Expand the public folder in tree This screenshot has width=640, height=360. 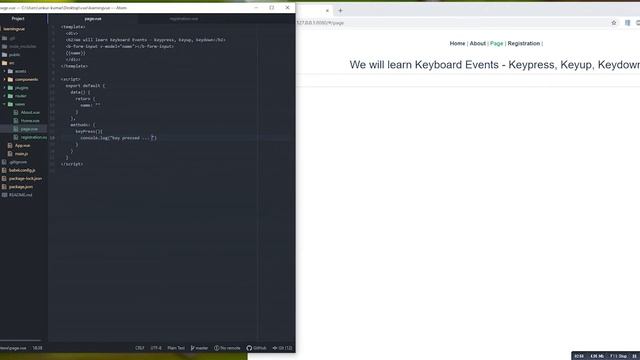tap(14, 54)
